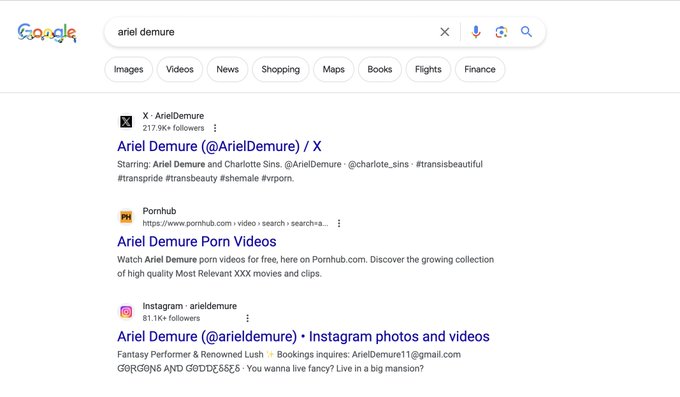This screenshot has height=397, width=680.
Task: Click the '81.1K+ followers' text
Action: point(171,318)
